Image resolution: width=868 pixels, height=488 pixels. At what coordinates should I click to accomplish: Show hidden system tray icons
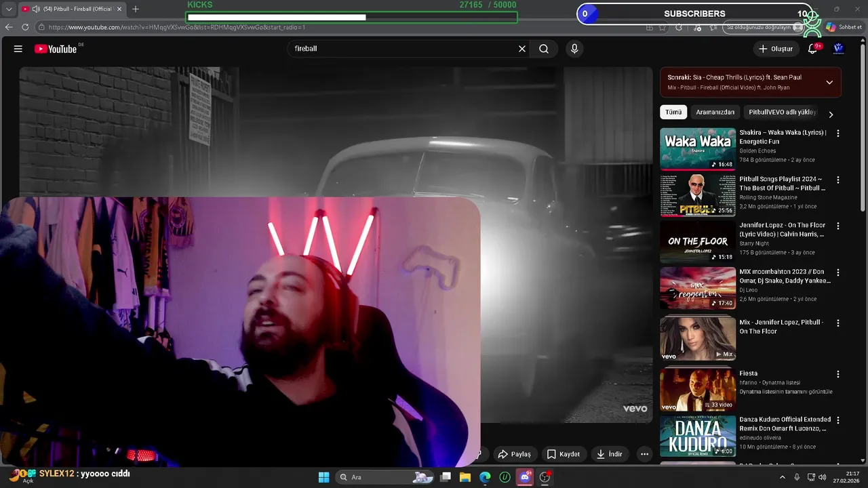pos(783,477)
